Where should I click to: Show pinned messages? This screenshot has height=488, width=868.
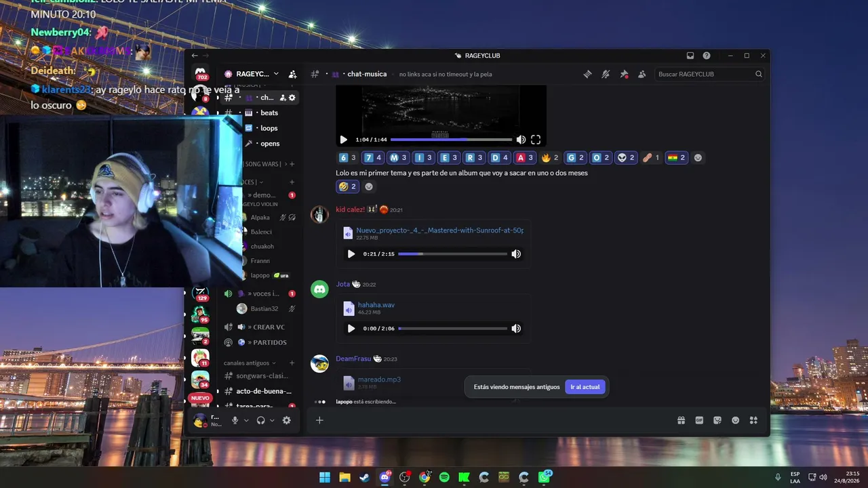(624, 74)
